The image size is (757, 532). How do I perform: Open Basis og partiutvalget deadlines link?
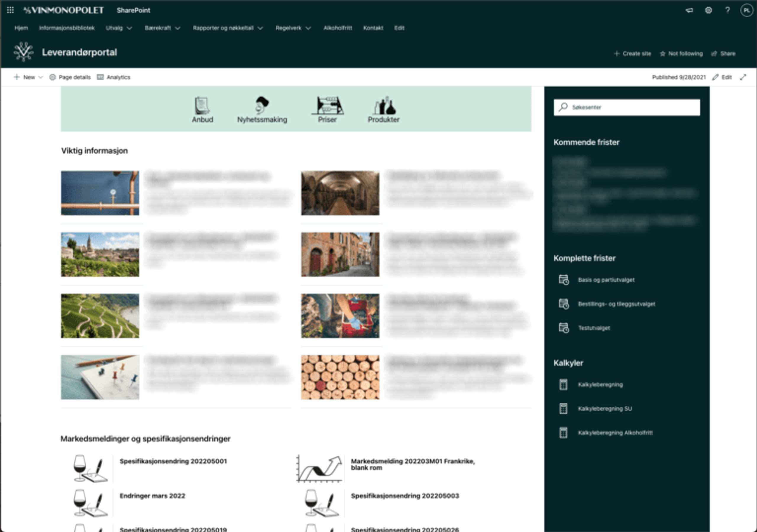click(606, 280)
